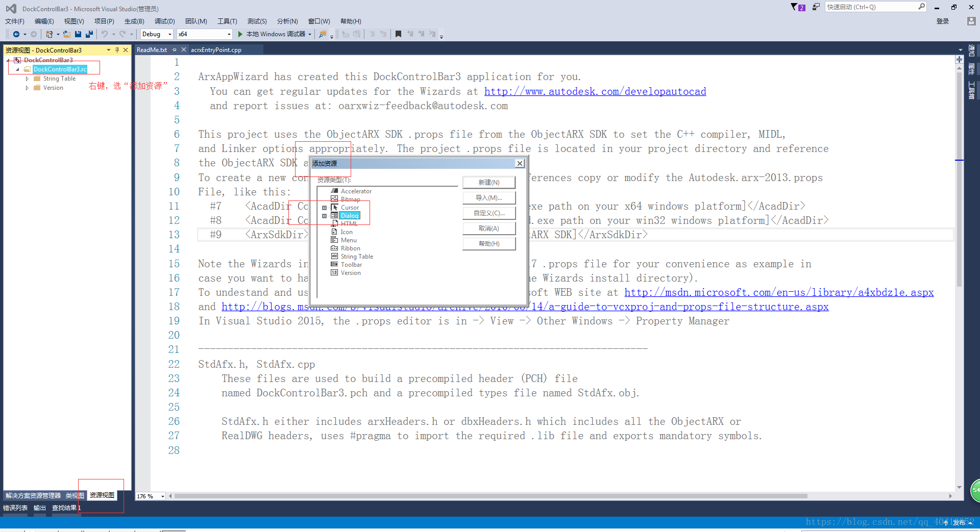This screenshot has height=532, width=980.
Task: Click the Toolbar resource type icon
Action: 334,264
